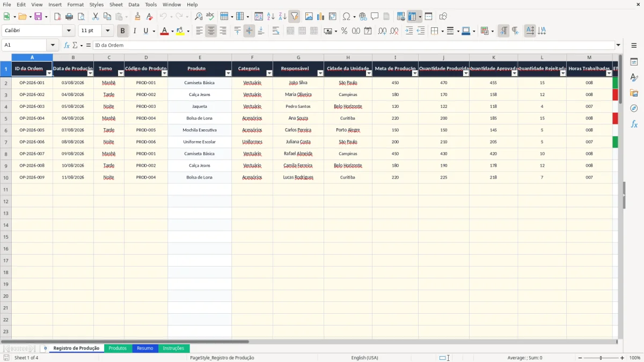Run the Spelling check icon
This screenshot has height=362, width=644.
[210, 17]
